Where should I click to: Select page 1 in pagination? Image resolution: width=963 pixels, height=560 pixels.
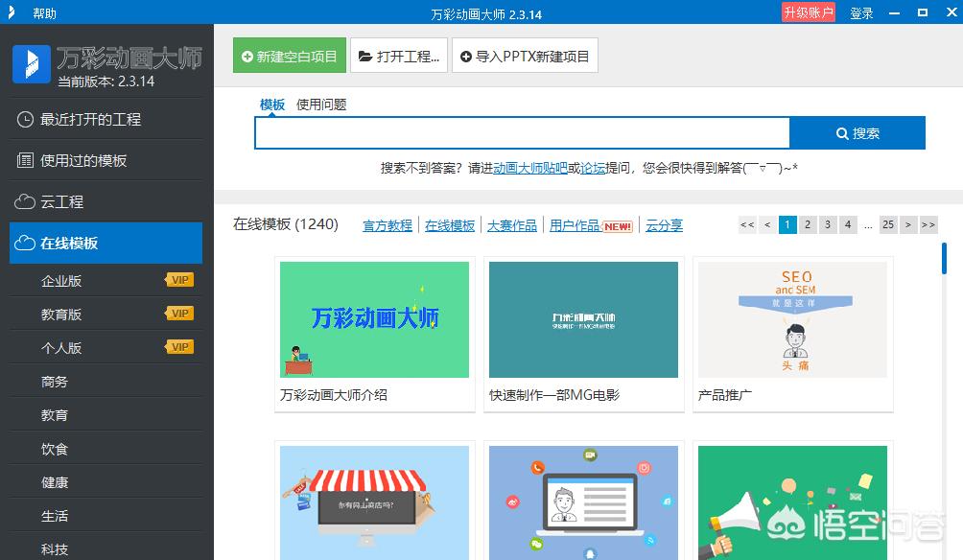pyautogui.click(x=787, y=224)
